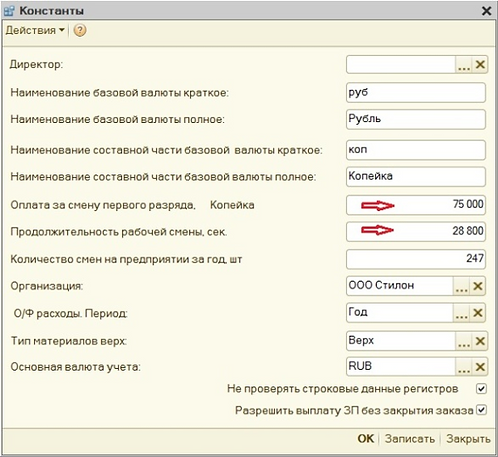Open selection dialog for Организация

pos(461,286)
